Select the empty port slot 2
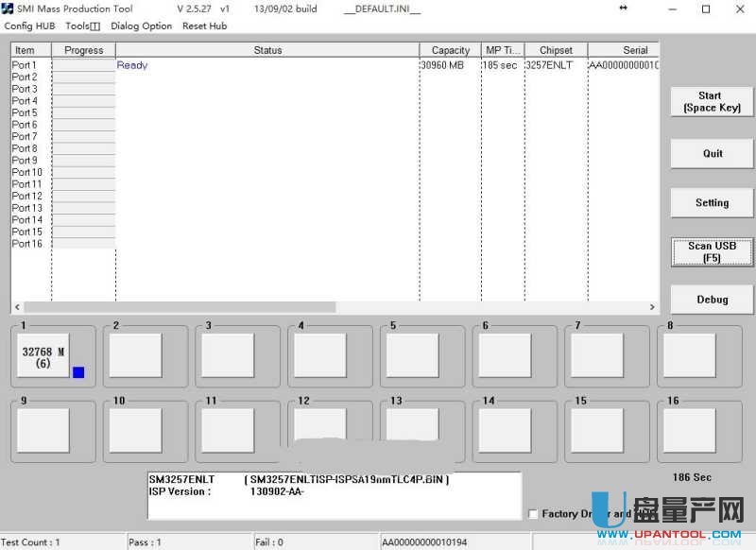756x550 pixels. 135,355
